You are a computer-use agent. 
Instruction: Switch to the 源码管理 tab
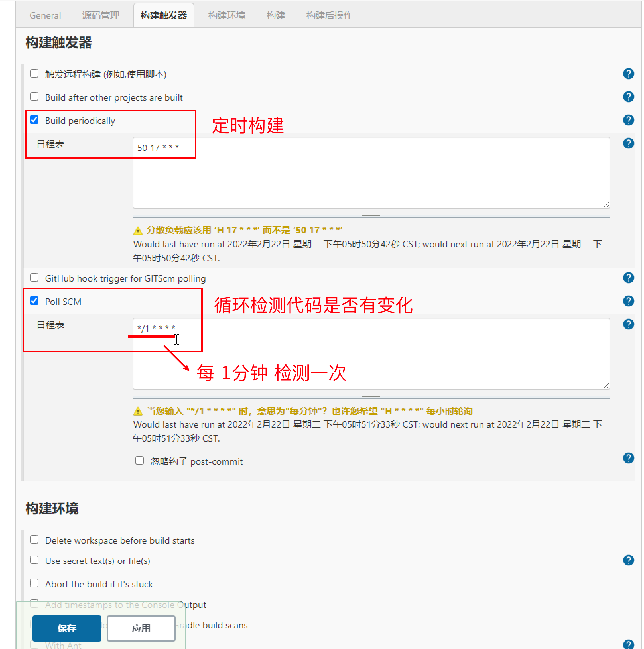click(x=100, y=16)
